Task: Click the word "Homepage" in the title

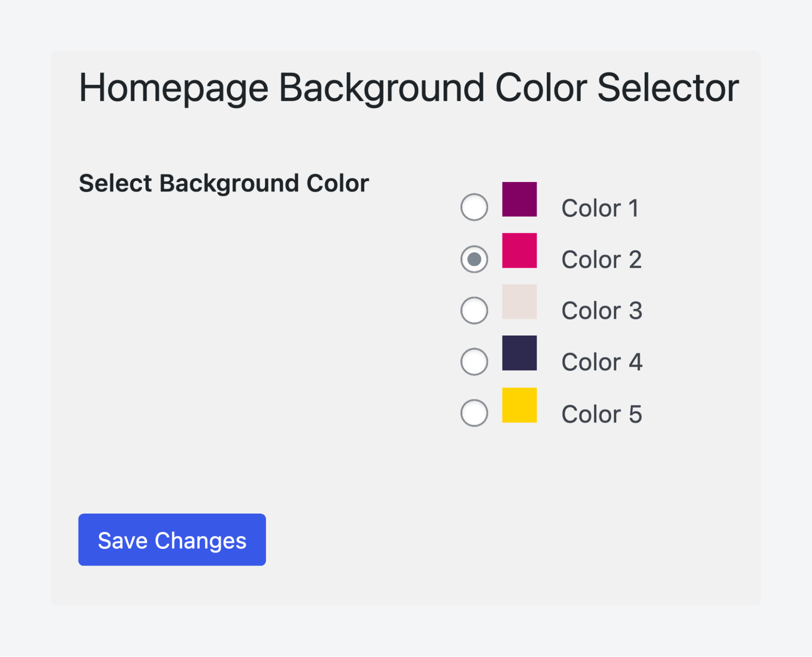Action: click(173, 88)
